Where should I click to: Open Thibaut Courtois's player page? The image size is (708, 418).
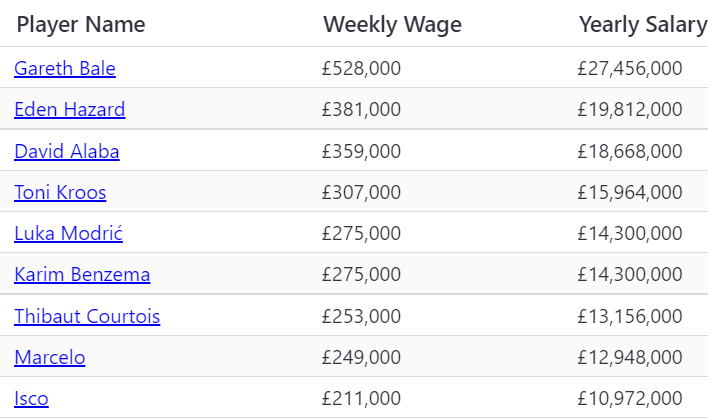coord(87,316)
